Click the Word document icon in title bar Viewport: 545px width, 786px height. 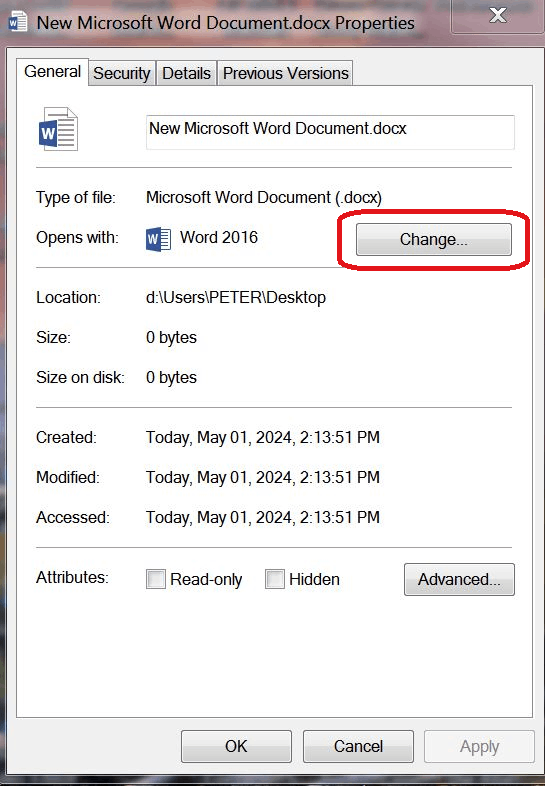pos(18,23)
